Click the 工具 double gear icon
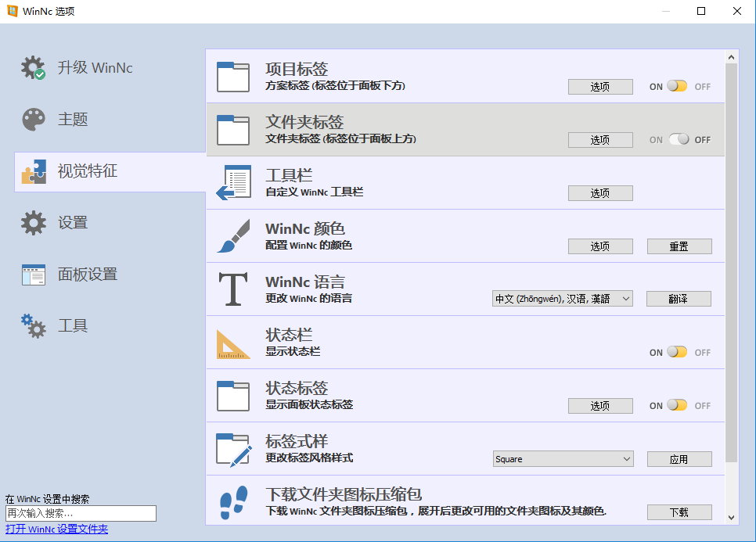 point(34,326)
